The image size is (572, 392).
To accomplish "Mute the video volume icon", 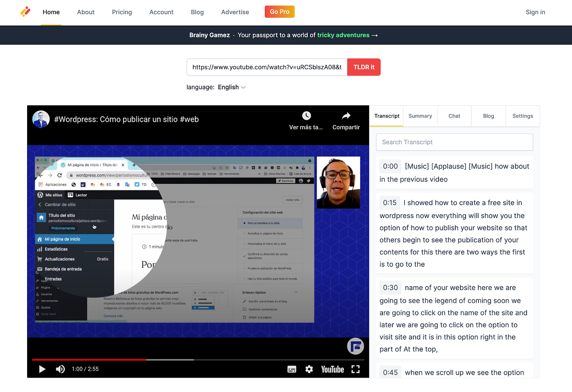I will [x=60, y=369].
